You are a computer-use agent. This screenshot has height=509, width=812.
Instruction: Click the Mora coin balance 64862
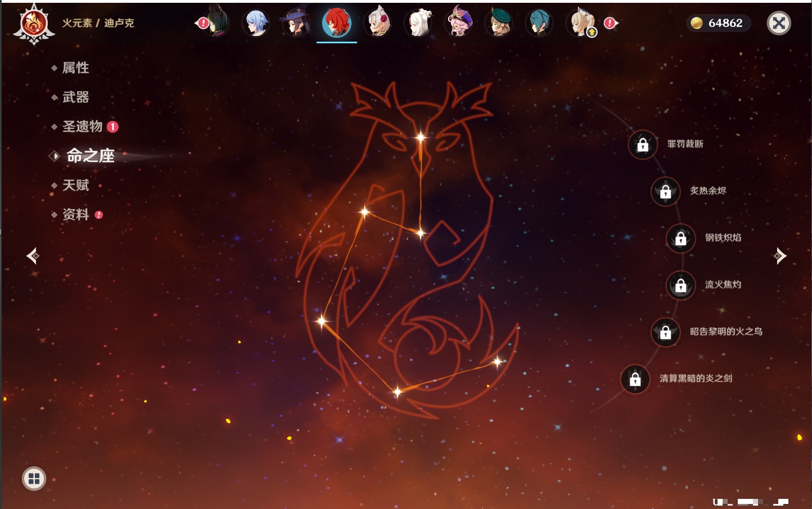[x=719, y=23]
